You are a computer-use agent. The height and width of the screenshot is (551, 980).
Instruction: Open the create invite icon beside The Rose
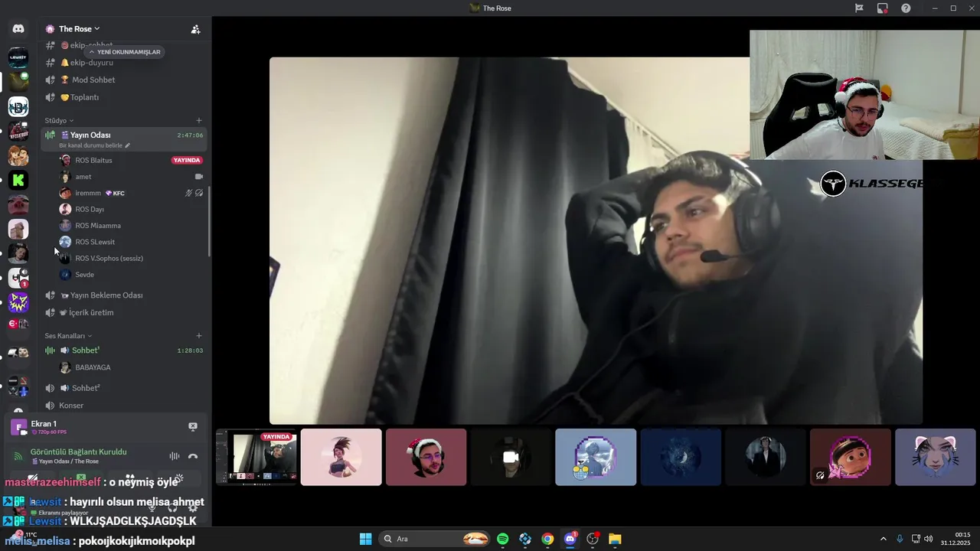[195, 29]
